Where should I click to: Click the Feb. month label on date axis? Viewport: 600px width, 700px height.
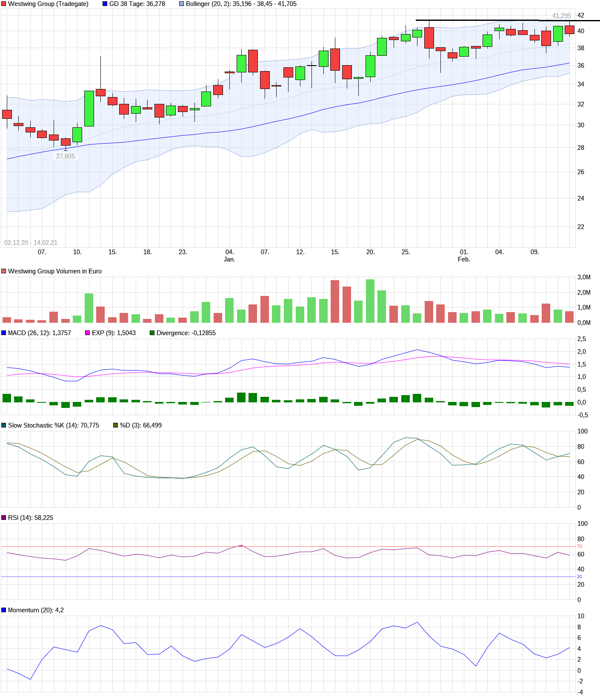tap(464, 259)
